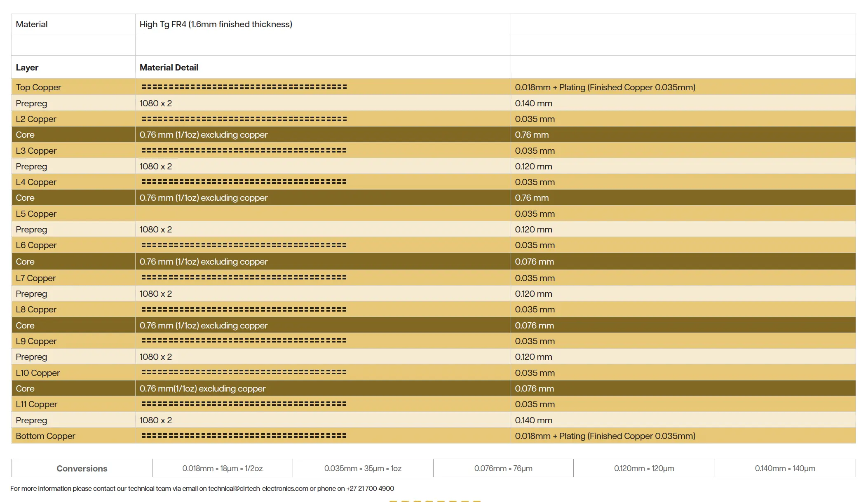The image size is (868, 502).
Task: Click the 'L10 Copper' layer cell
Action: click(38, 373)
